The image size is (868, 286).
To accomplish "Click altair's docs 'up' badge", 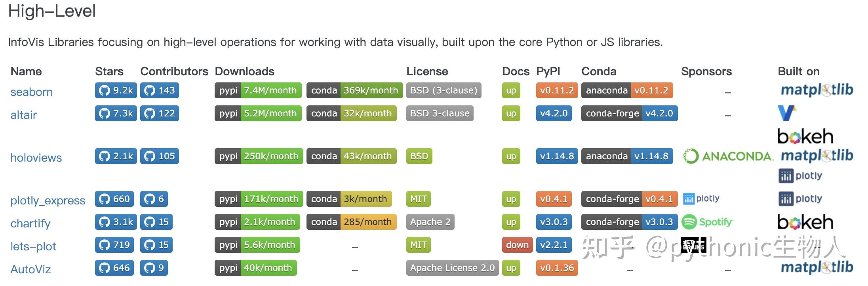I will (511, 114).
